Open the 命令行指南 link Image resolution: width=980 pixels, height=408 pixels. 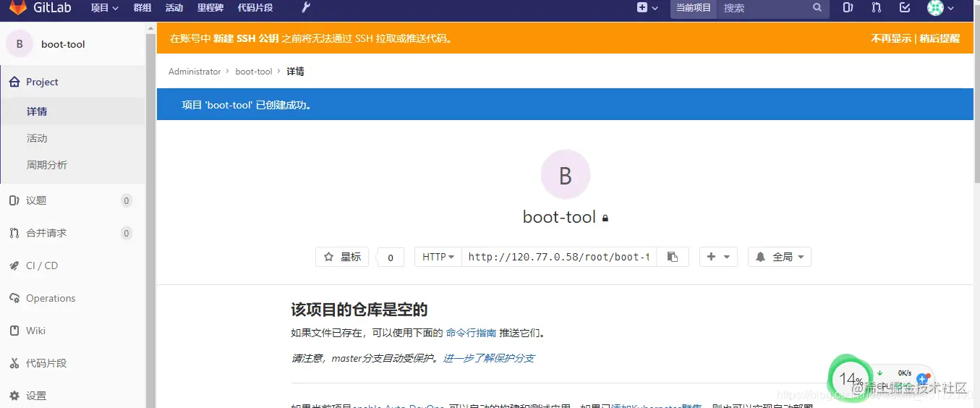(x=471, y=333)
